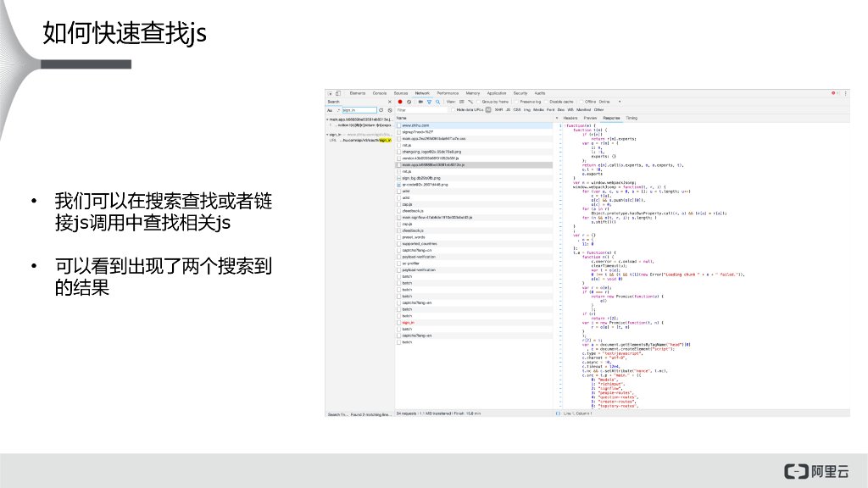
Task: Switch to the Sources tab
Action: coord(400,93)
